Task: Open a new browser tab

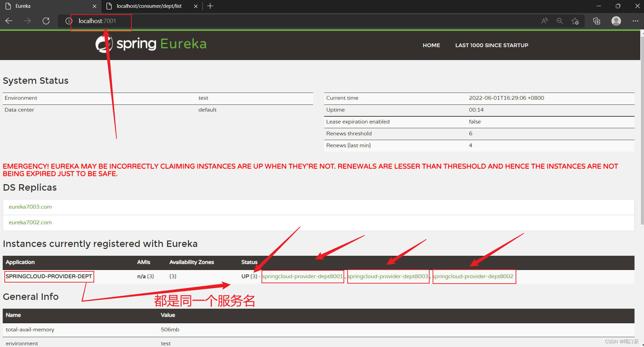Action: pos(210,6)
